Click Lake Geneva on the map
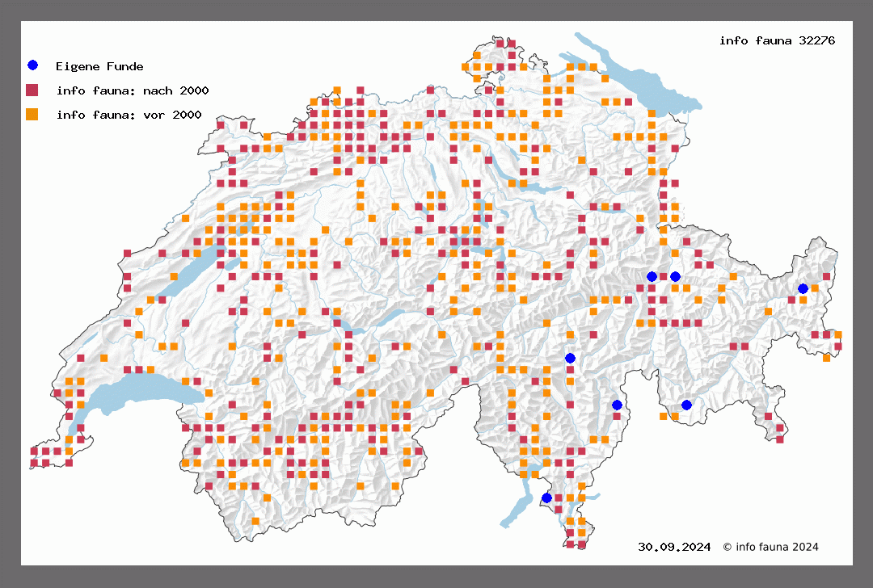This screenshot has height=588, width=873. [x=137, y=396]
